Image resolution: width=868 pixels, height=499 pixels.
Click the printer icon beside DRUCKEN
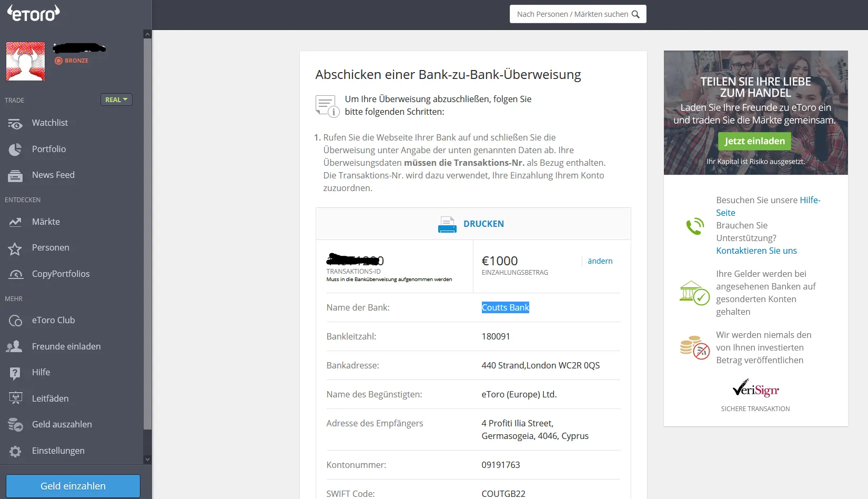click(447, 224)
